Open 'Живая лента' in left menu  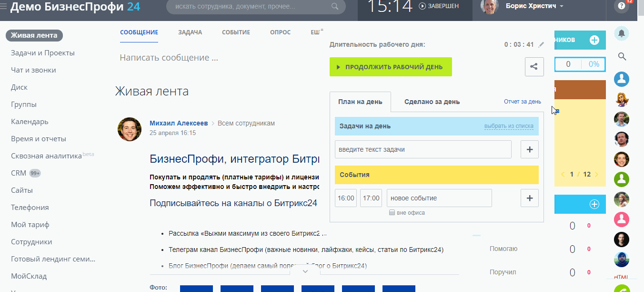[x=34, y=35]
